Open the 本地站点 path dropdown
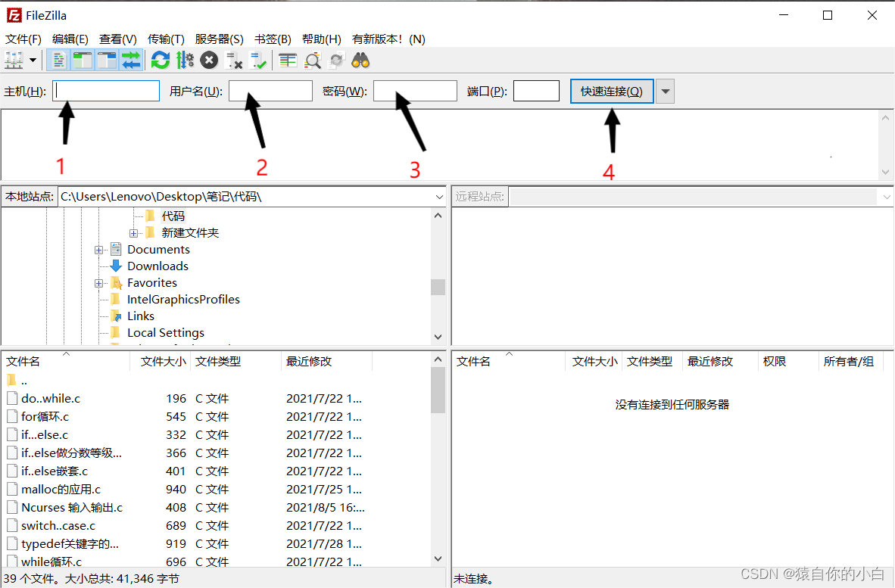Image resolution: width=895 pixels, height=588 pixels. coord(439,197)
